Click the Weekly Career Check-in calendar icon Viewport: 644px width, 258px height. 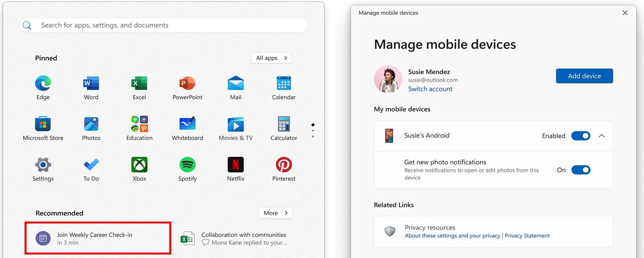tap(43, 239)
